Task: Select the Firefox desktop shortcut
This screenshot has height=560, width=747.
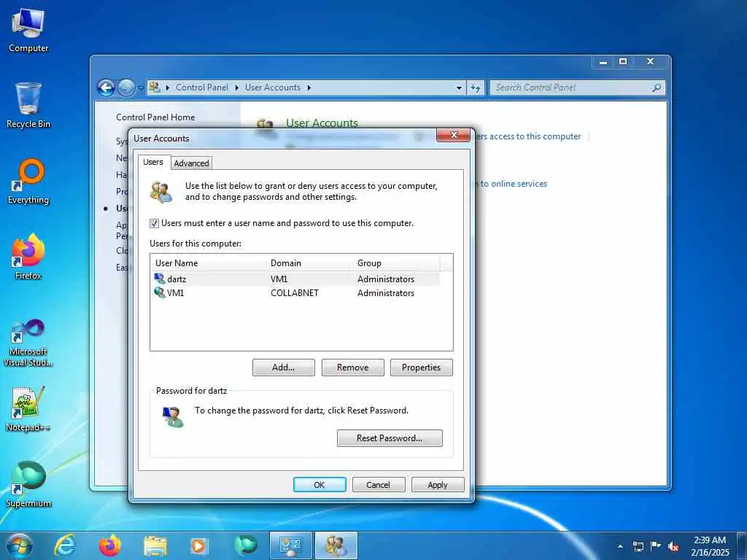Action: [x=28, y=257]
